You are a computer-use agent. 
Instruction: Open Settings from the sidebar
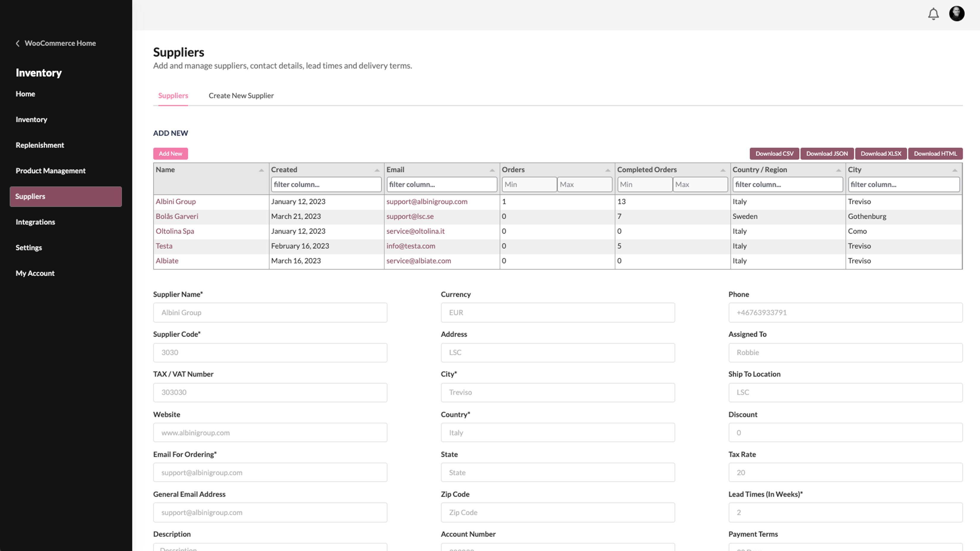[29, 247]
